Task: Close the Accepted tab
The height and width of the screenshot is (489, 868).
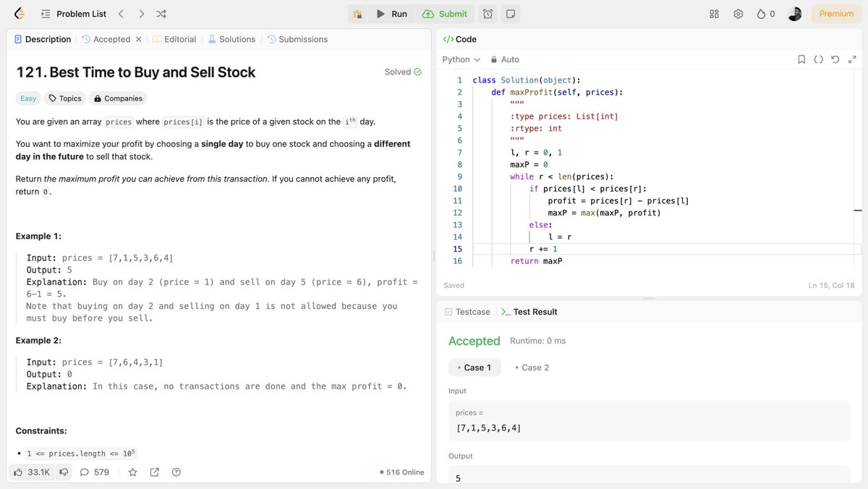Action: [139, 39]
